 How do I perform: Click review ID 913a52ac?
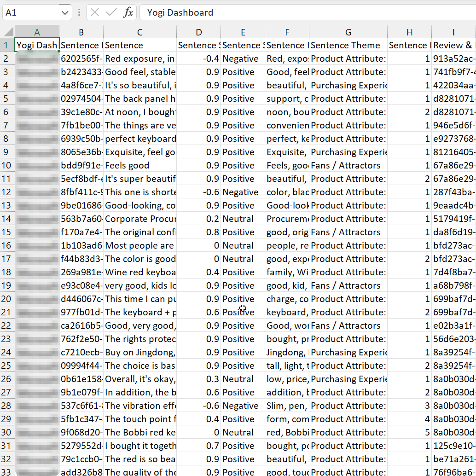click(453, 58)
